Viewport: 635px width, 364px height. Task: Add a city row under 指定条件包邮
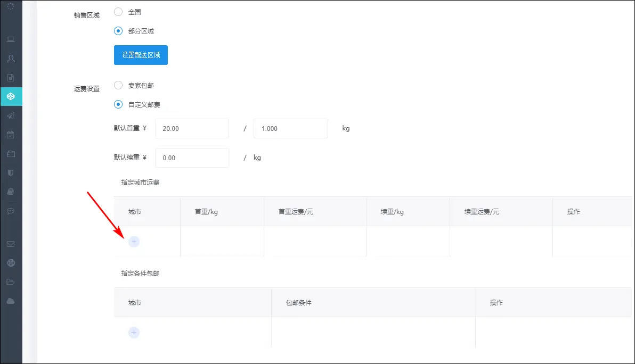(x=134, y=333)
